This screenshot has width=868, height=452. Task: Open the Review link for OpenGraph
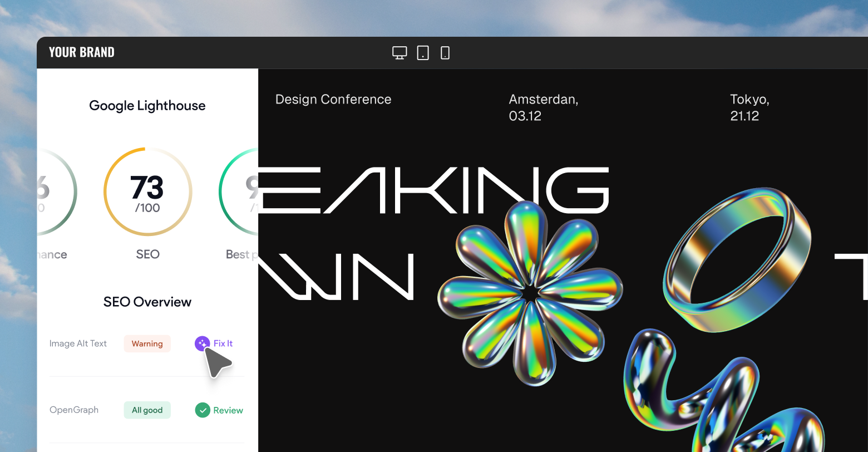pos(228,410)
